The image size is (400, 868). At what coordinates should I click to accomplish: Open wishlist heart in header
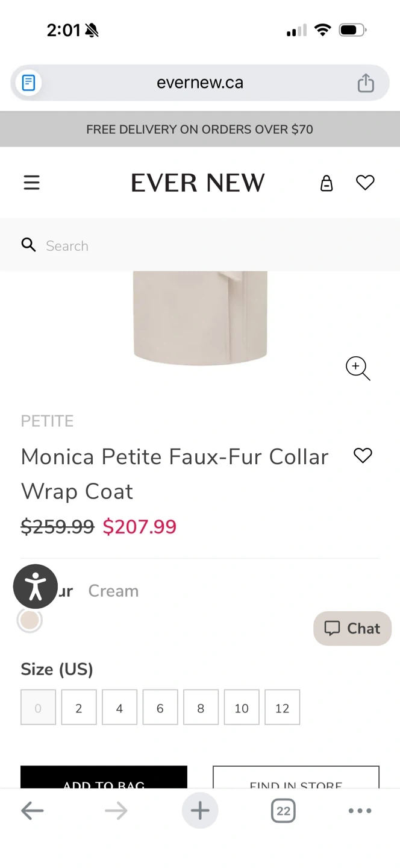click(x=365, y=183)
